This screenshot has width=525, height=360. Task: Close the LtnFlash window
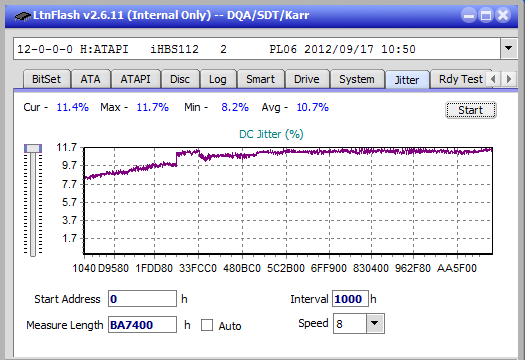coord(503,15)
